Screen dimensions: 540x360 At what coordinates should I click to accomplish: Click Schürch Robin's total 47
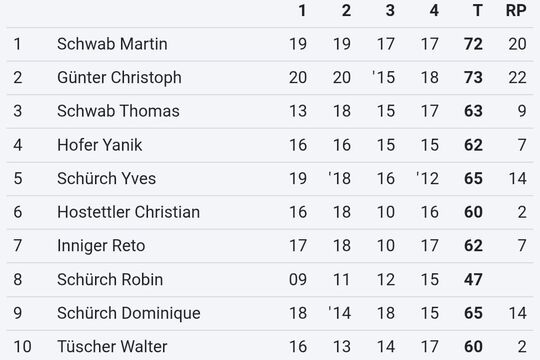[473, 279]
